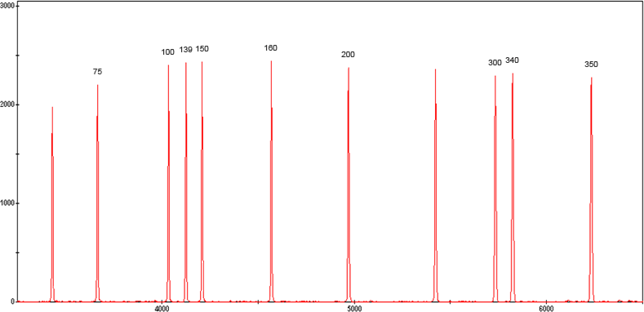644x312 pixels.
Task: Click the peak label 150
Action: [202, 49]
